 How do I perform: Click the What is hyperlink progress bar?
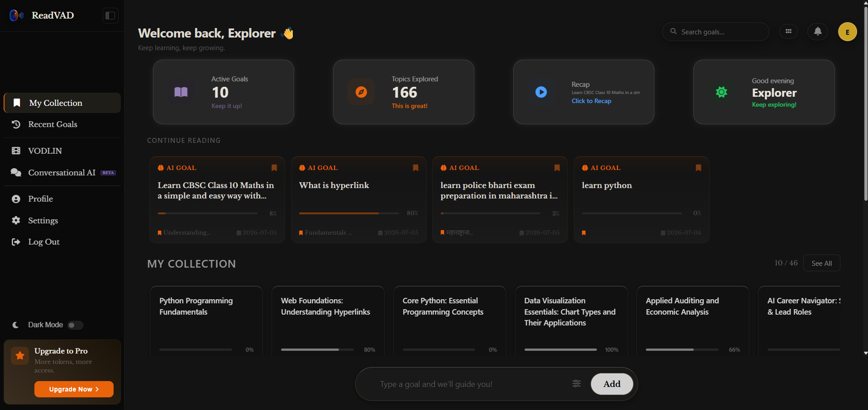click(349, 213)
